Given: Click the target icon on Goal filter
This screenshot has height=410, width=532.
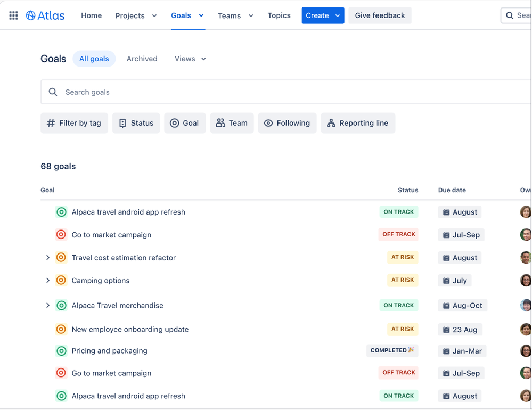Looking at the screenshot, I should (x=174, y=123).
